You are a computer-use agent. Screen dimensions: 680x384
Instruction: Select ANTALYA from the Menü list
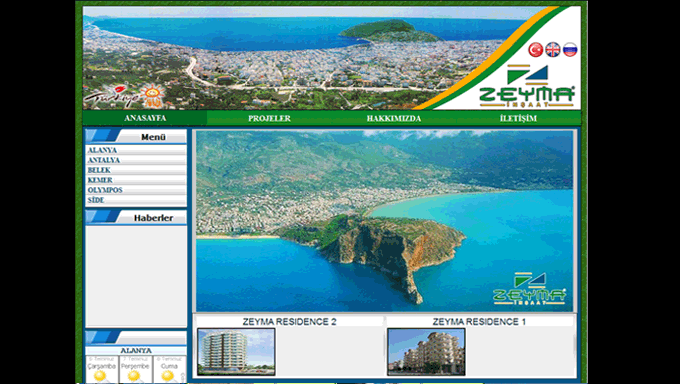[x=136, y=160]
